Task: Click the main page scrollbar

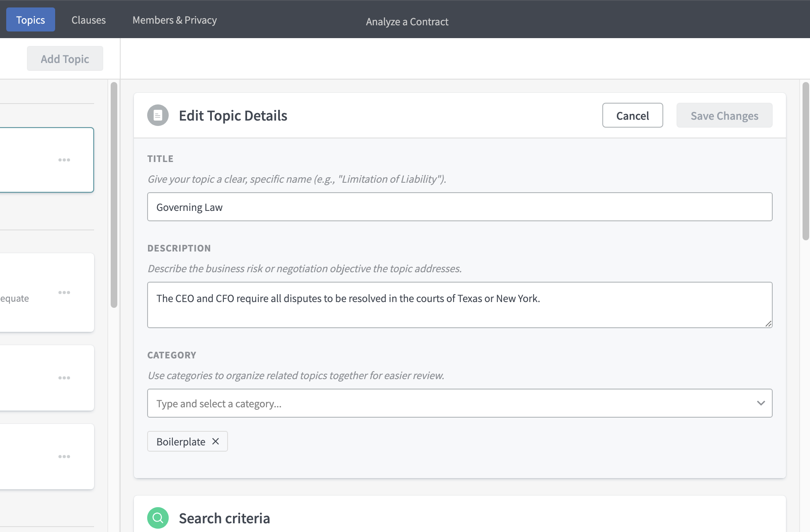Action: (806, 161)
